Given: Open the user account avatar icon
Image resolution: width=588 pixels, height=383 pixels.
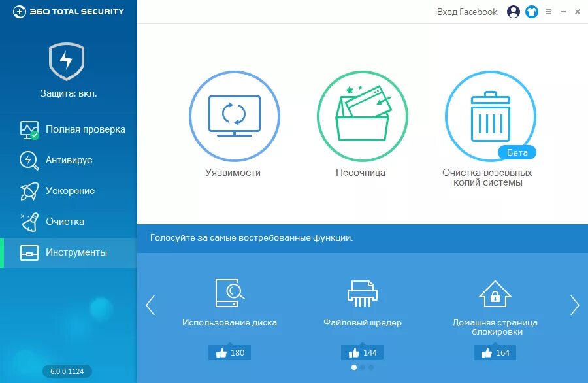Looking at the screenshot, I should [x=514, y=12].
